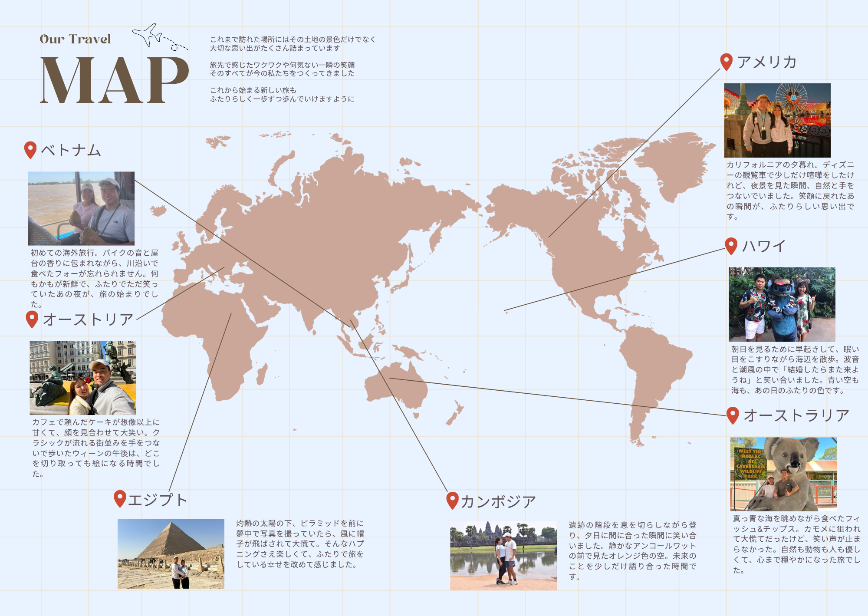The width and height of the screenshot is (868, 616).
Task: Select the Angkor Wat photo
Action: pyautogui.click(x=503, y=556)
